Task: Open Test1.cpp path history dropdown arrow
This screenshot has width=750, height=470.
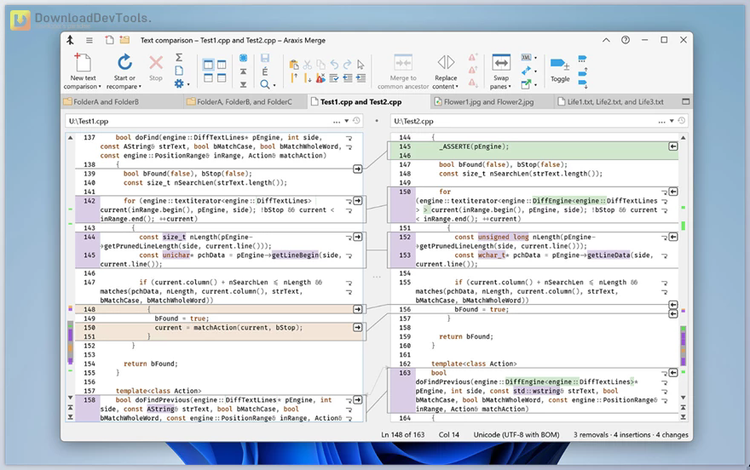Action: click(346, 121)
